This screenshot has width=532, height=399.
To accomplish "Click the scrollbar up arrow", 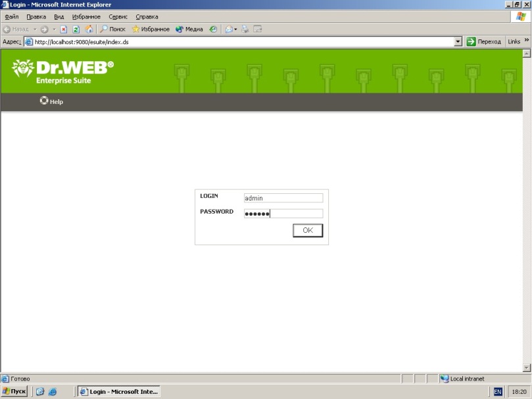I will (527, 53).
